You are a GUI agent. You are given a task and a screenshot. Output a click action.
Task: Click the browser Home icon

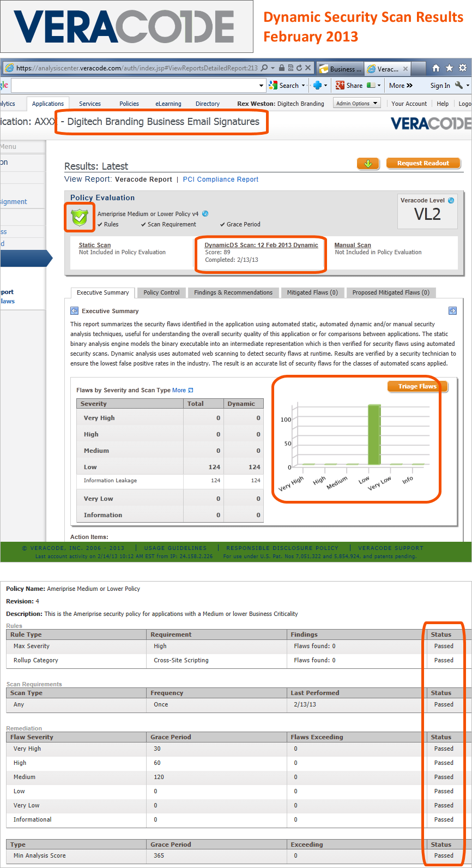pos(435,68)
